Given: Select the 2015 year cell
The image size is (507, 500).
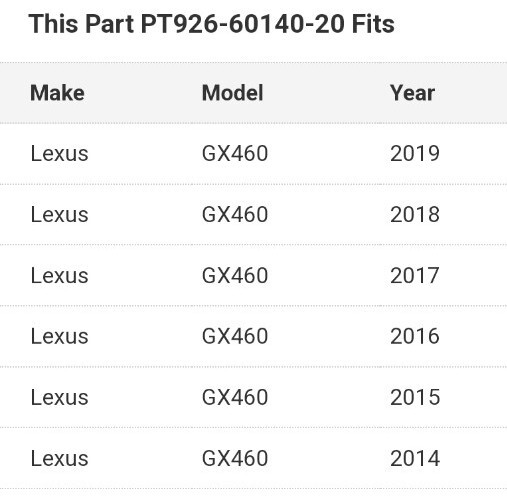Looking at the screenshot, I should click(415, 397).
